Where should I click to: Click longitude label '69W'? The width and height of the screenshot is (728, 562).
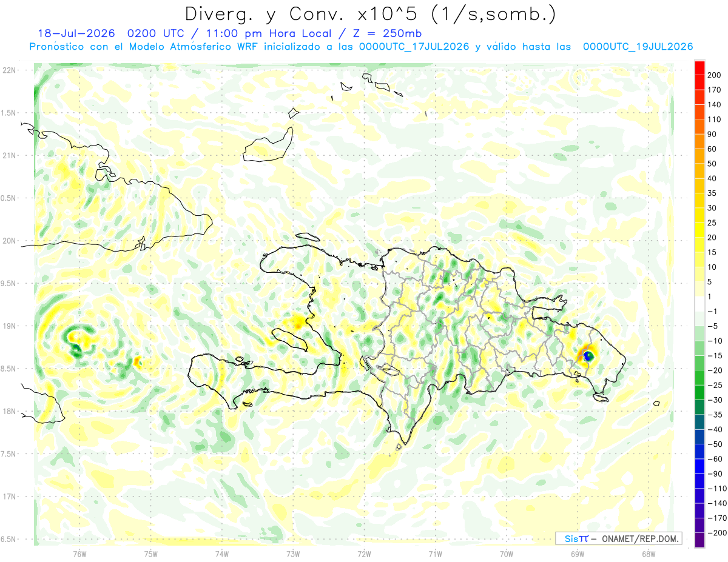578,554
